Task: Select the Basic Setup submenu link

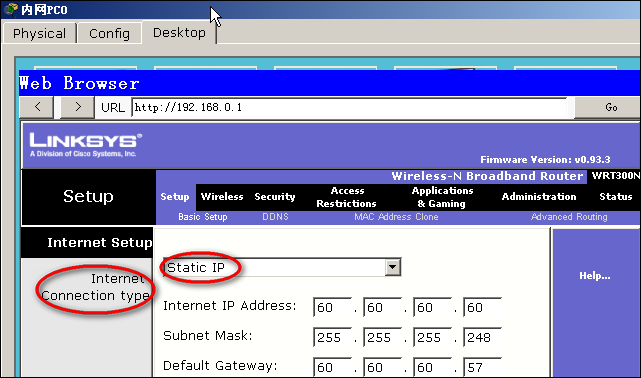Action: pos(203,217)
